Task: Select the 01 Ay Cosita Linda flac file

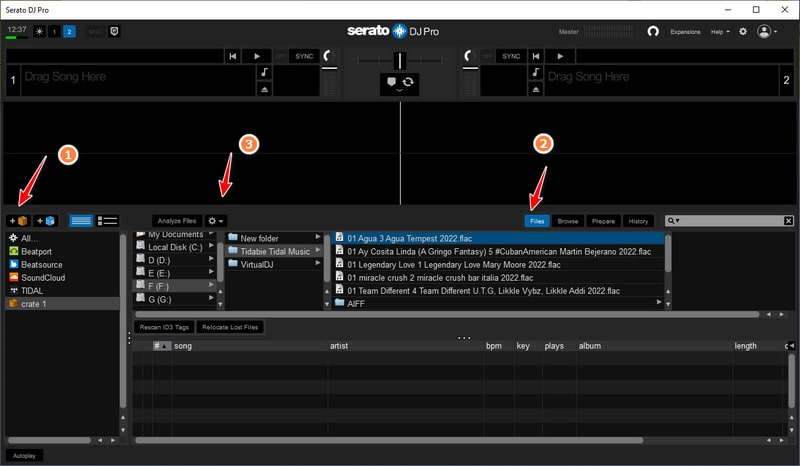Action: (498, 252)
